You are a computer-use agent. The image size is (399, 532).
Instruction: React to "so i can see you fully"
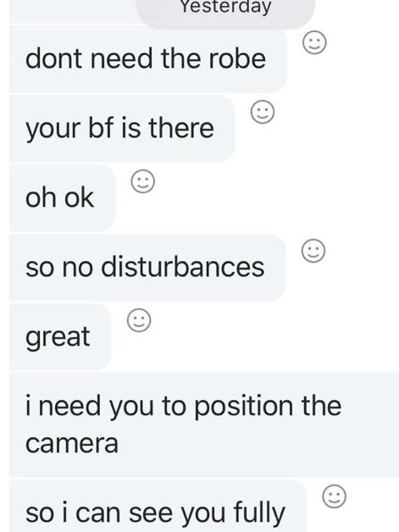[335, 496]
